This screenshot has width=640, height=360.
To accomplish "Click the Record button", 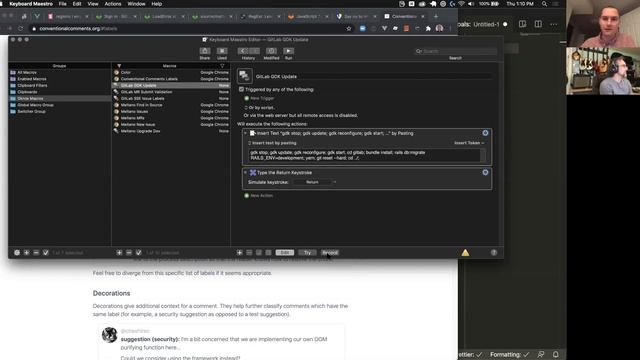I will point(330,253).
